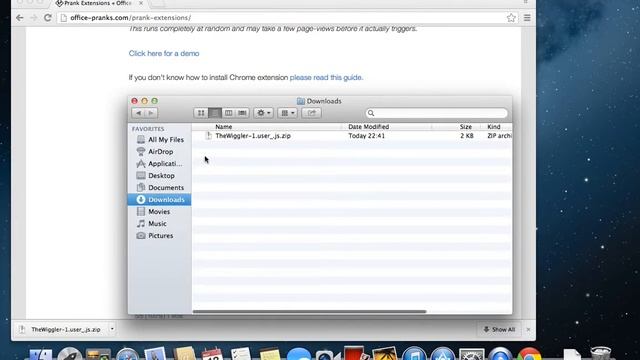Viewport: 640px width, 360px height.
Task: Click the Finder horizontal scrollbar
Action: click(x=309, y=311)
